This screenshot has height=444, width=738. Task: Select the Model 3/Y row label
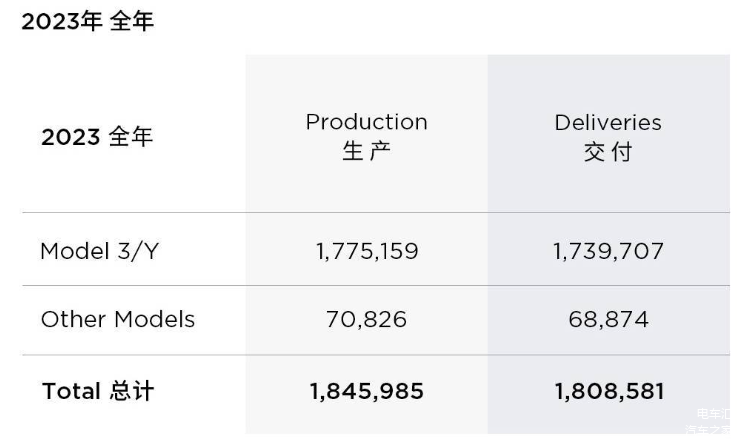99,251
